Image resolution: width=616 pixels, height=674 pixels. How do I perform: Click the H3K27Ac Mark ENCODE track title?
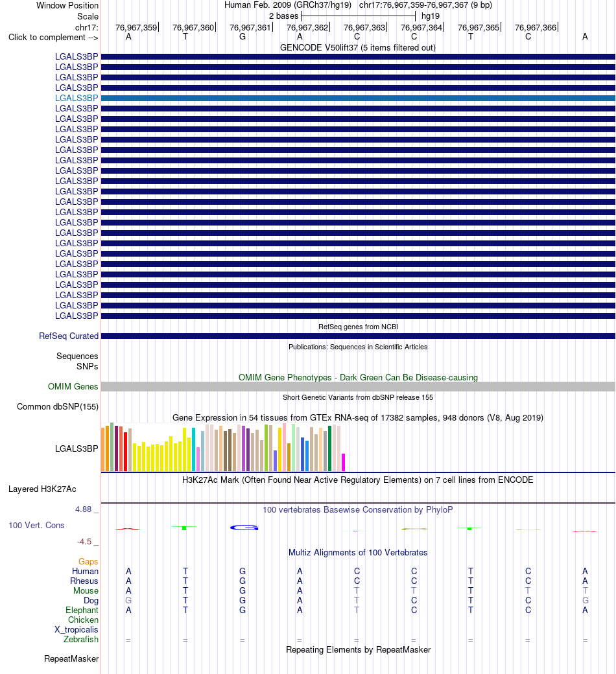point(358,480)
